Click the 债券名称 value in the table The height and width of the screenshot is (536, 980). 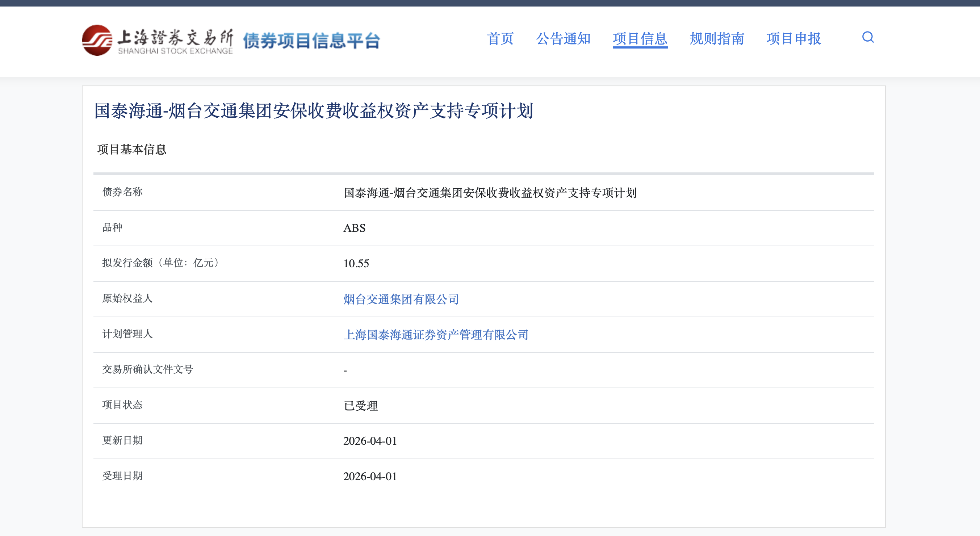[x=490, y=193]
